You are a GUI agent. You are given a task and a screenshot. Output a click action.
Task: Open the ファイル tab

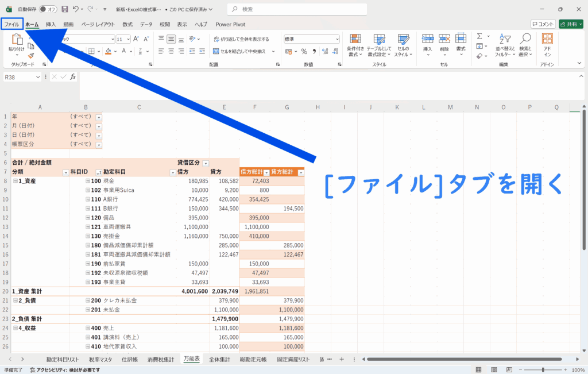[11, 25]
